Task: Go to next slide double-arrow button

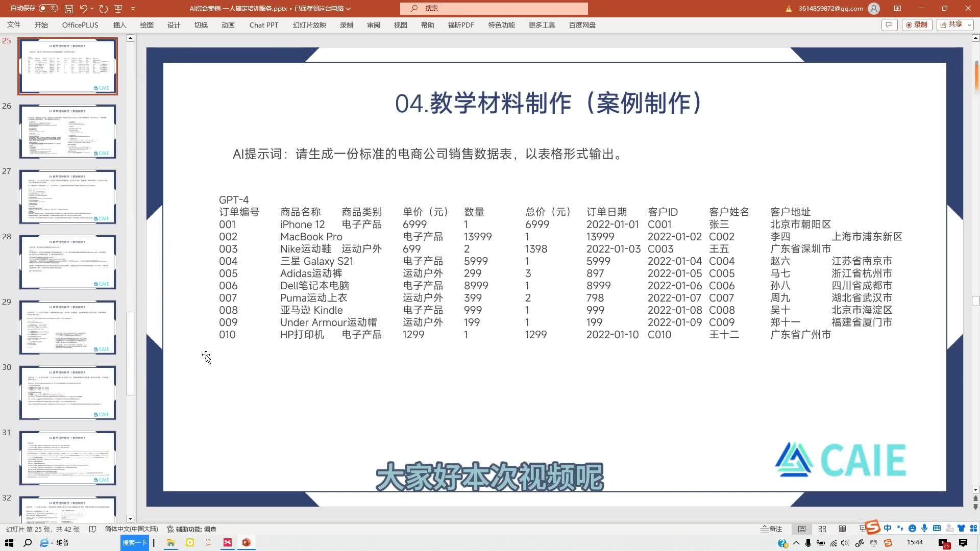Action: tap(975, 507)
